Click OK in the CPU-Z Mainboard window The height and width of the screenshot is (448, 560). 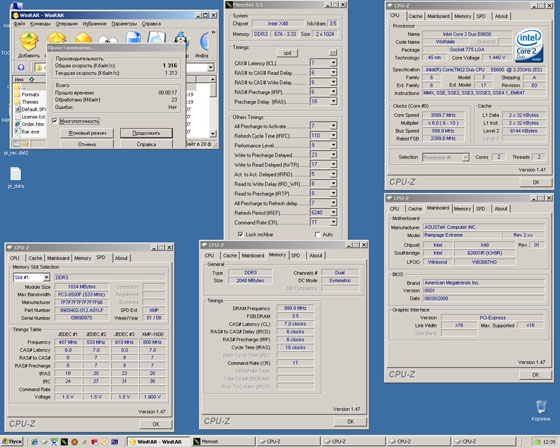pos(535,374)
